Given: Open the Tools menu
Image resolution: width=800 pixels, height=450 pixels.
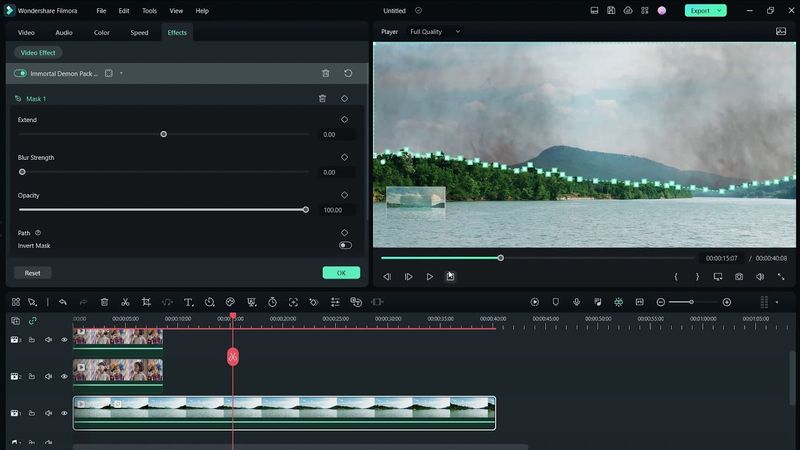Looking at the screenshot, I should (x=149, y=10).
